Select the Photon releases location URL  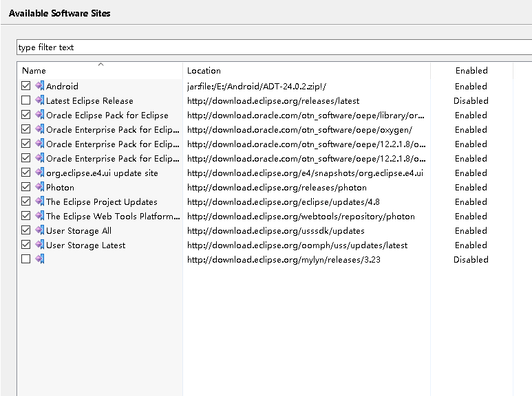click(x=277, y=187)
